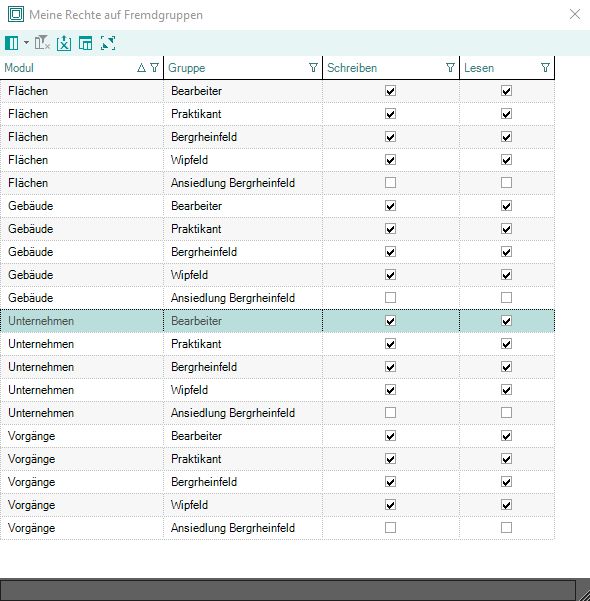The width and height of the screenshot is (590, 601).
Task: Close the Meine Rechte auf Fremdgruppen window
Action: click(575, 15)
